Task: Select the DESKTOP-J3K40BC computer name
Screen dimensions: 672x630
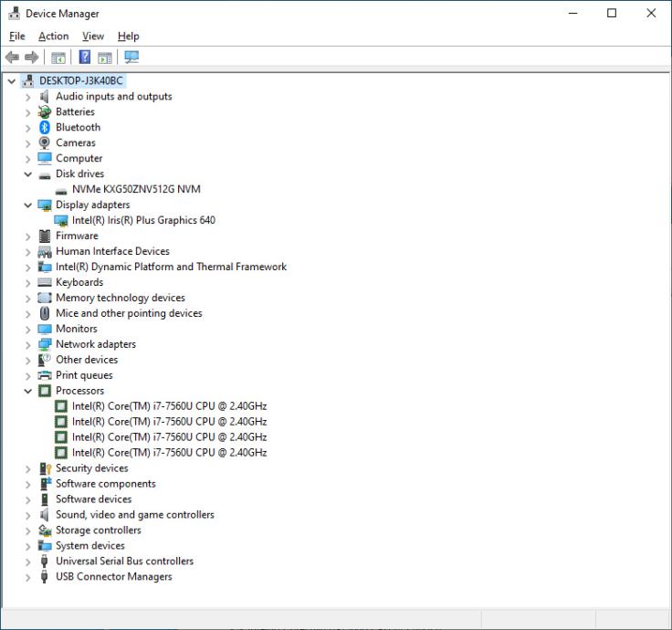Action: point(81,80)
